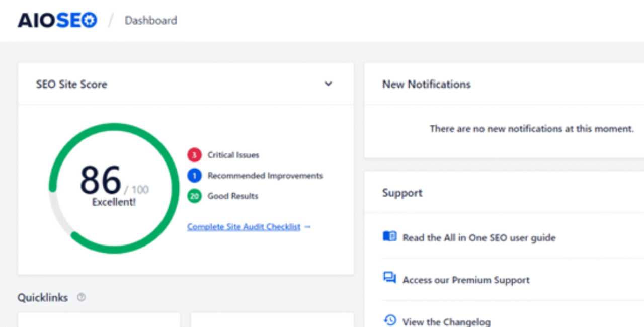The height and width of the screenshot is (327, 644).
Task: Click the blue Recommended Improvements badge
Action: (x=194, y=176)
